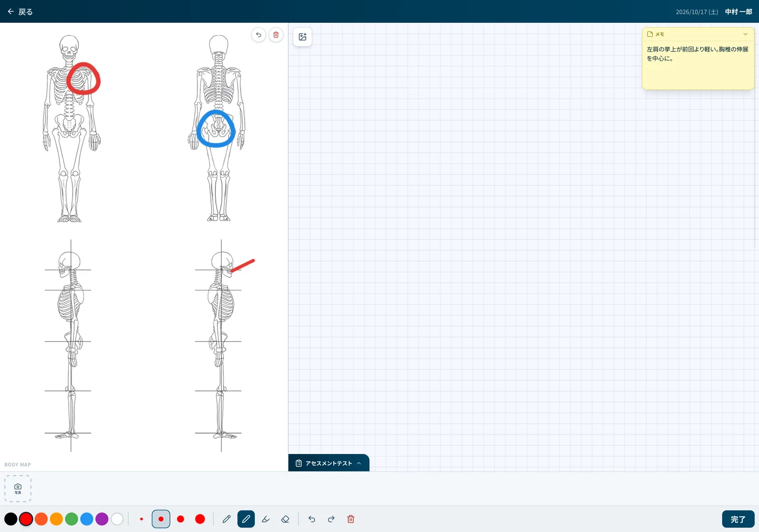The height and width of the screenshot is (532, 759).
Task: Click the BODY MAP label
Action: click(x=18, y=465)
